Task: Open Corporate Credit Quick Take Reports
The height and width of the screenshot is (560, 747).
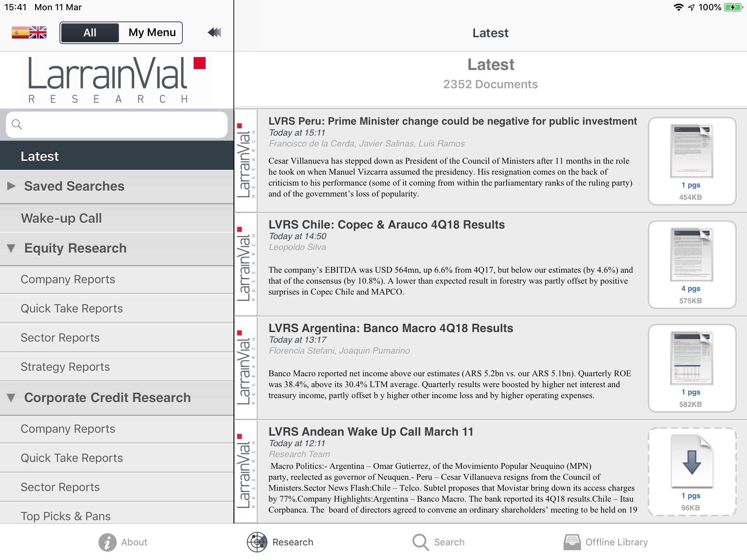Action: coord(117,458)
